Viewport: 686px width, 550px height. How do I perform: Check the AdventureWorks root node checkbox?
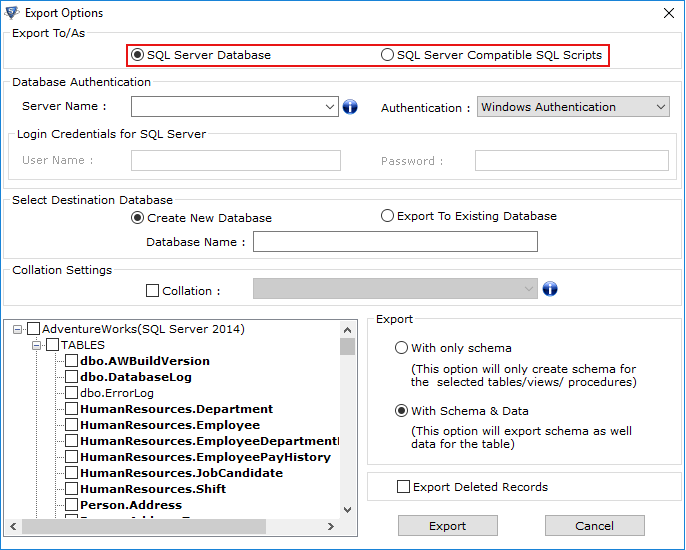click(34, 329)
